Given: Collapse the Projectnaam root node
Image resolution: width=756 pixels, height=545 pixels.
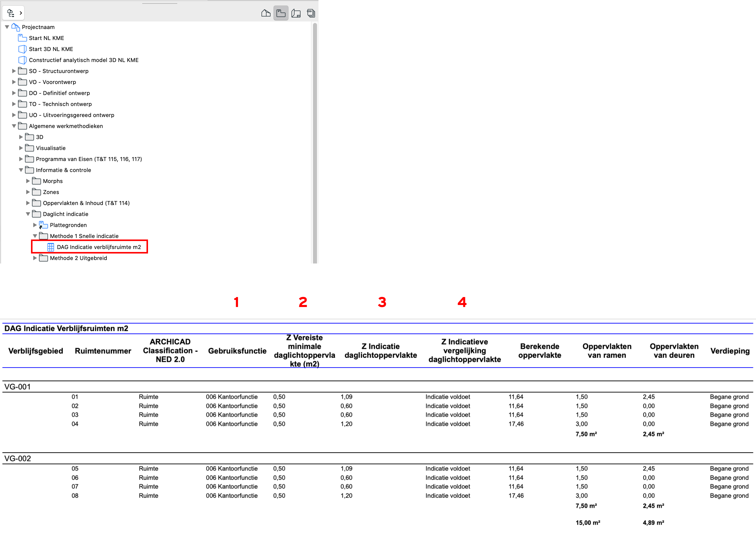Looking at the screenshot, I should pos(7,27).
